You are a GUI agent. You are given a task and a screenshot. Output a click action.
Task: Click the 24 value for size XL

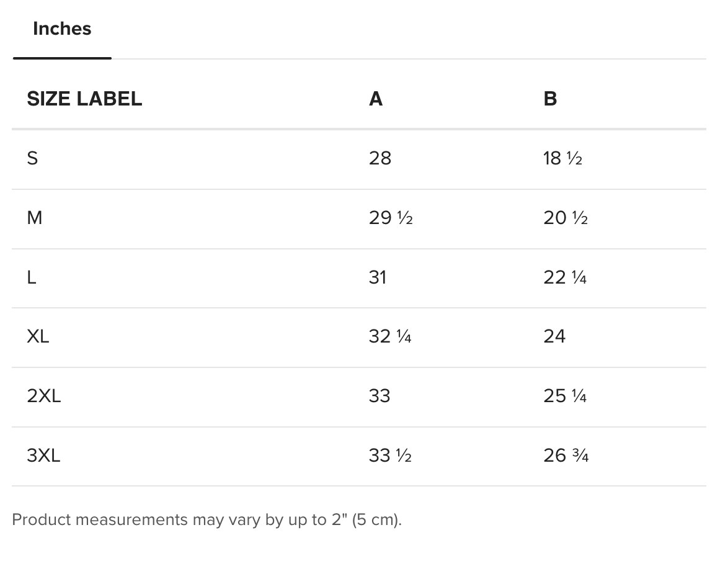[x=554, y=336]
